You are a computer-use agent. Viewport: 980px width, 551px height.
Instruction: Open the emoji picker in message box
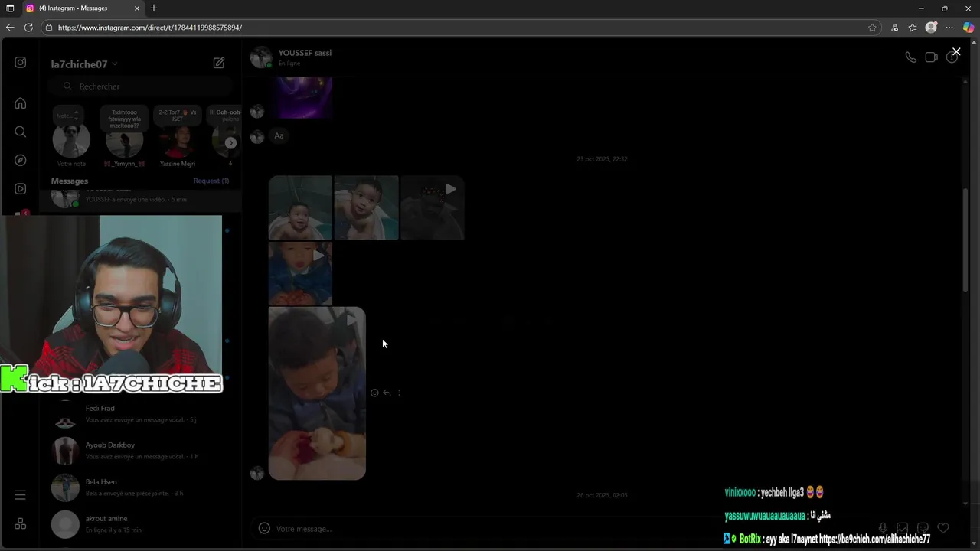pyautogui.click(x=264, y=528)
